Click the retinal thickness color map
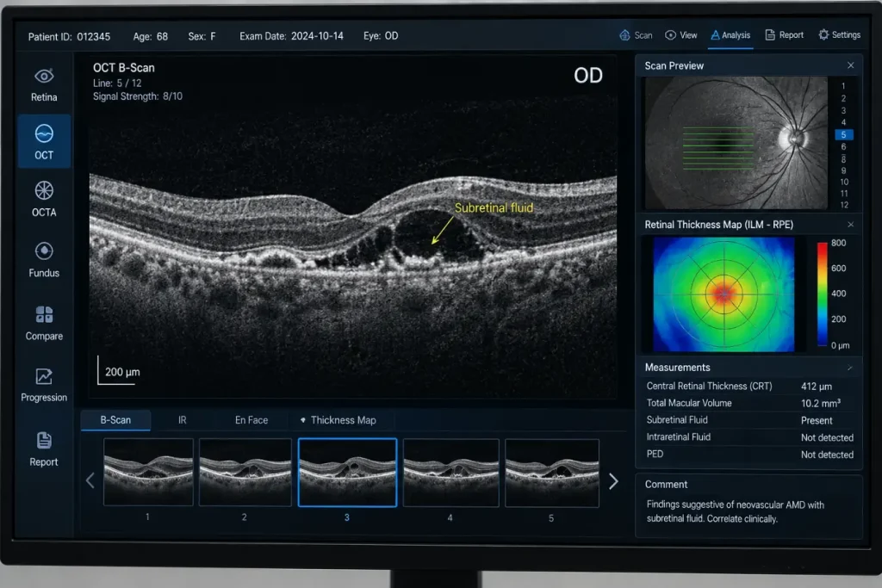The height and width of the screenshot is (588, 882). (x=724, y=294)
